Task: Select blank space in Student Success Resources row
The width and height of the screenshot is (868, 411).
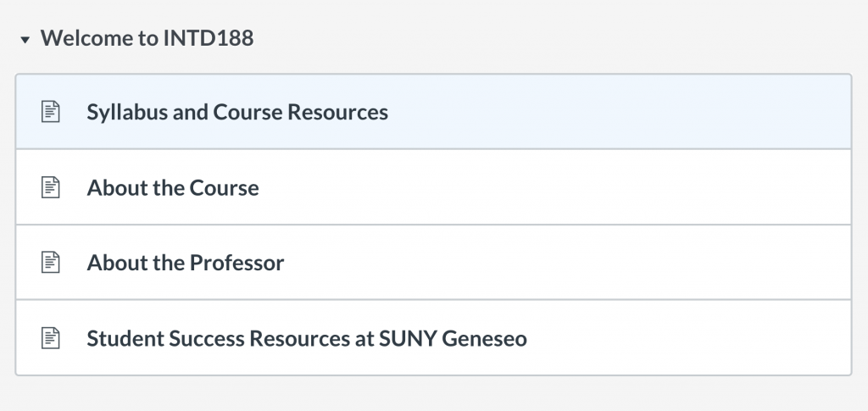Action: tap(687, 338)
